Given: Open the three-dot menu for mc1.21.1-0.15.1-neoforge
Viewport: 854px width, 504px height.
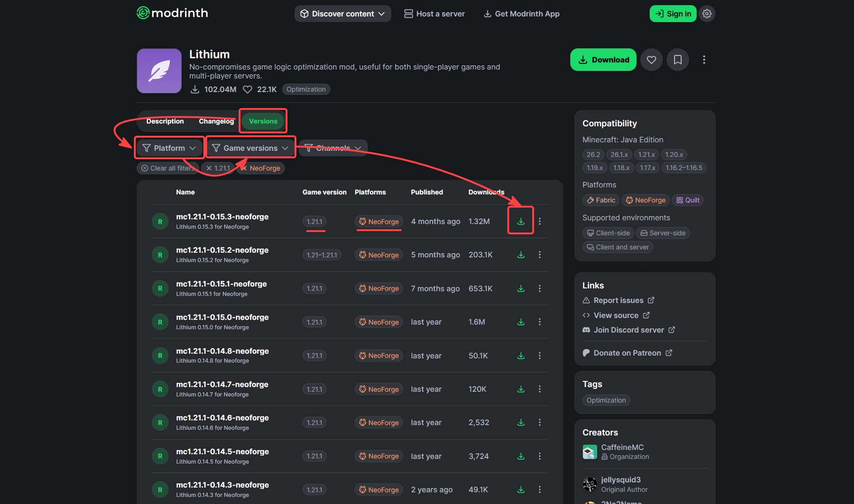Looking at the screenshot, I should (x=540, y=288).
